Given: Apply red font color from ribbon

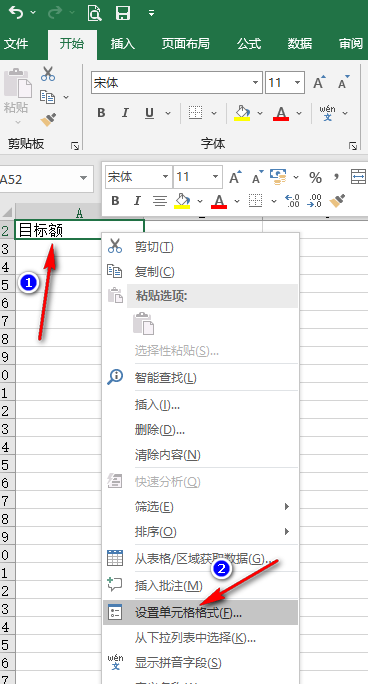Looking at the screenshot, I should (281, 113).
